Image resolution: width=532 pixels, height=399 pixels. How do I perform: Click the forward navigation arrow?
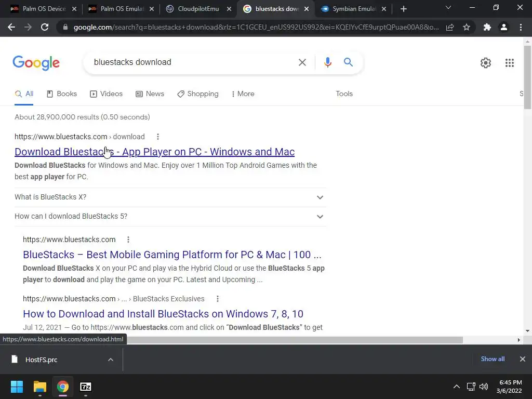pyautogui.click(x=28, y=27)
